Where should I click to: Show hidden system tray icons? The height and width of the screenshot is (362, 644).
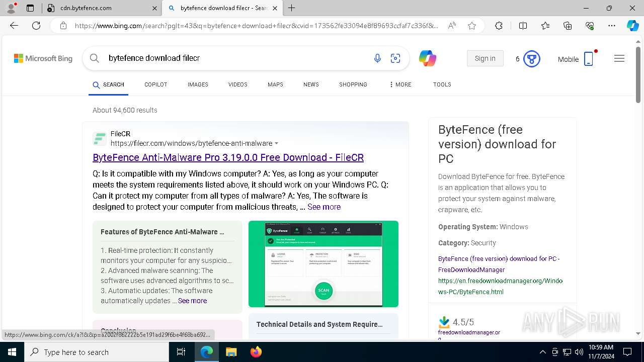[542, 352]
